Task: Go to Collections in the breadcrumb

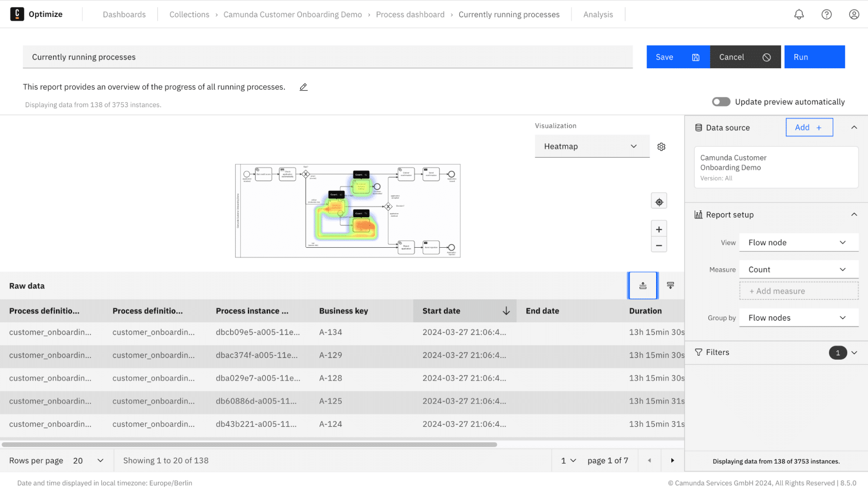Action: [189, 14]
